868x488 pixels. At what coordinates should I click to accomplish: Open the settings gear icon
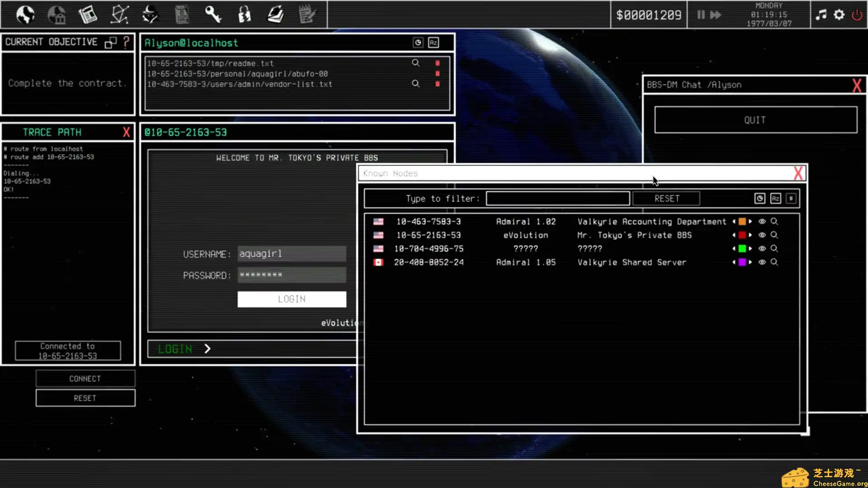coord(839,15)
